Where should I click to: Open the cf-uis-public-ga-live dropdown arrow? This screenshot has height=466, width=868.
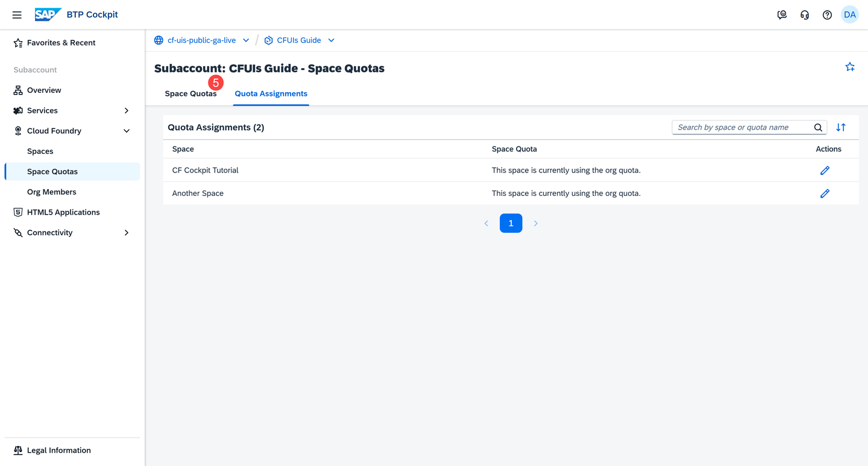[246, 40]
